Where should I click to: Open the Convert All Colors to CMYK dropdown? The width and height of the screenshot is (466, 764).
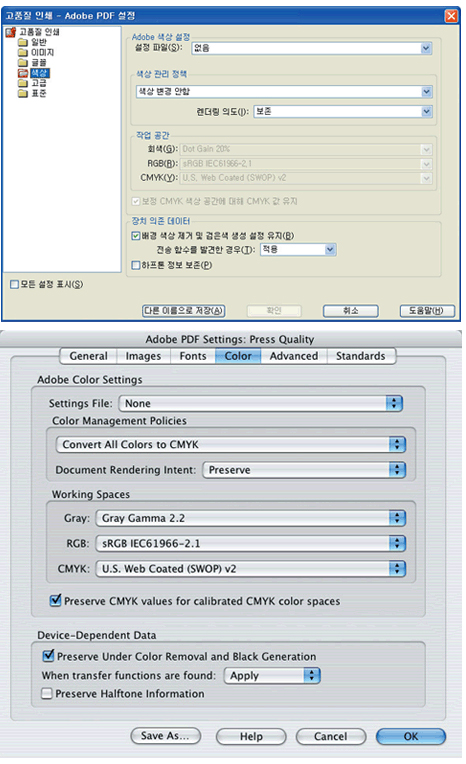point(231,444)
